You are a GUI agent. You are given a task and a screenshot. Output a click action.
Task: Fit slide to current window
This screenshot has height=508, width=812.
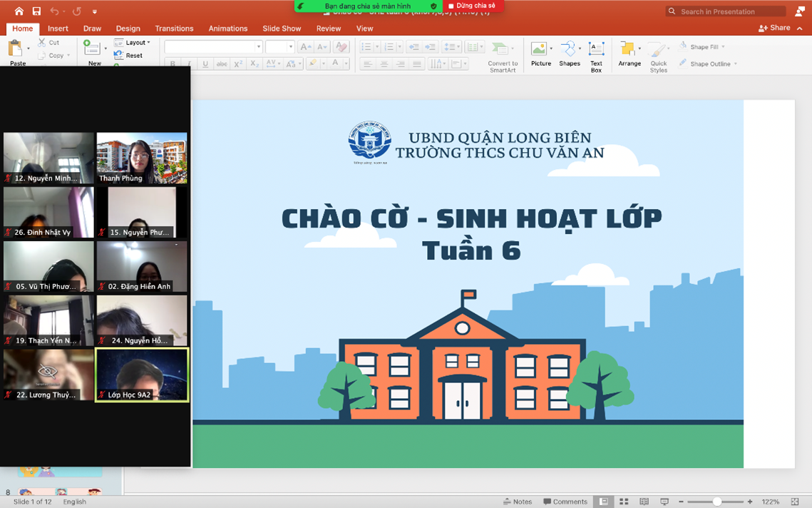click(795, 502)
